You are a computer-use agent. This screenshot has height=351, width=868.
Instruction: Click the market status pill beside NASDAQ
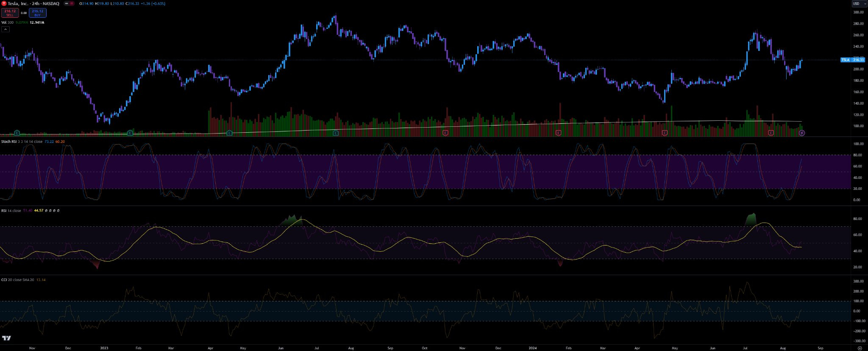pyautogui.click(x=69, y=3)
